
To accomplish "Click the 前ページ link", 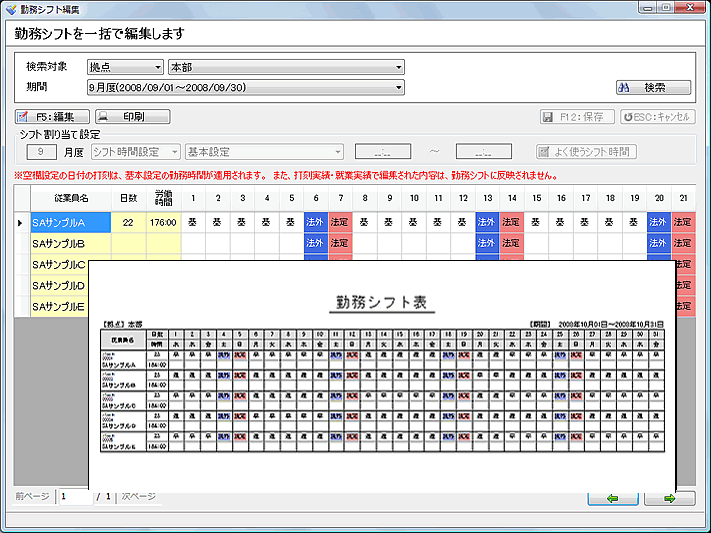I will (32, 496).
